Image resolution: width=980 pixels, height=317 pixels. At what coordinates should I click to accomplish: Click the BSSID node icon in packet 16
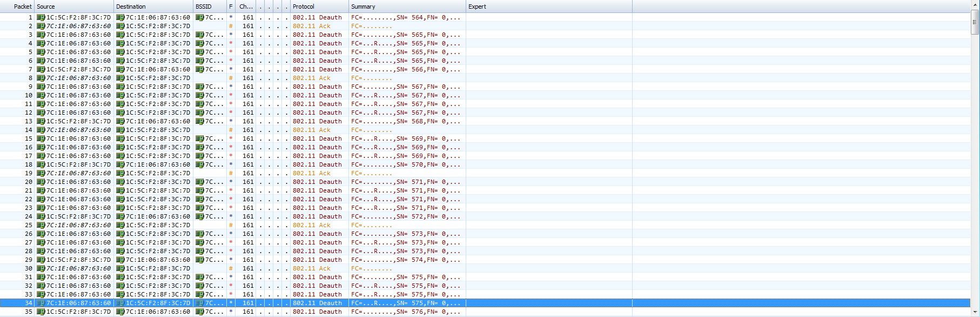click(199, 147)
